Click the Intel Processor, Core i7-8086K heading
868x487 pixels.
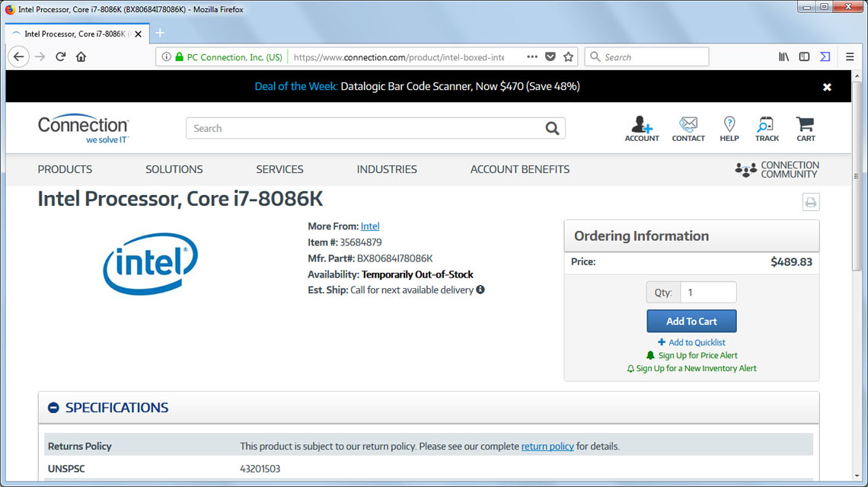point(180,199)
